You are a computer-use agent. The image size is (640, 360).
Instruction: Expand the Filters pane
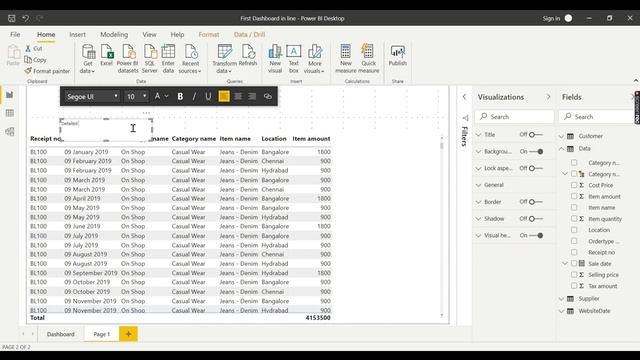tap(464, 97)
